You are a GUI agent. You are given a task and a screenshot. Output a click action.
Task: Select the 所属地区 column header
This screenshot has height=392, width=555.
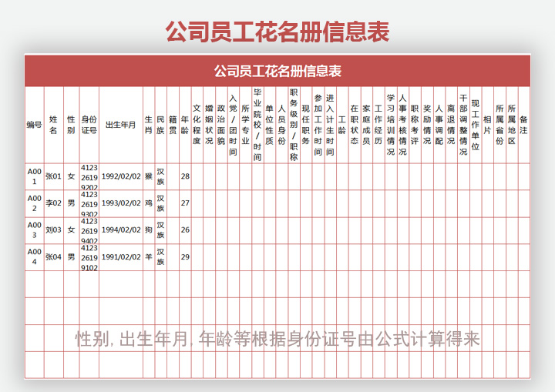click(x=512, y=125)
